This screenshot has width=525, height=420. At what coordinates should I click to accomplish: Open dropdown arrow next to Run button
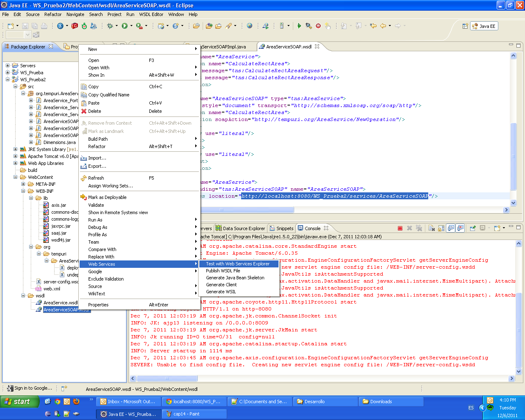pyautogui.click(x=131, y=26)
